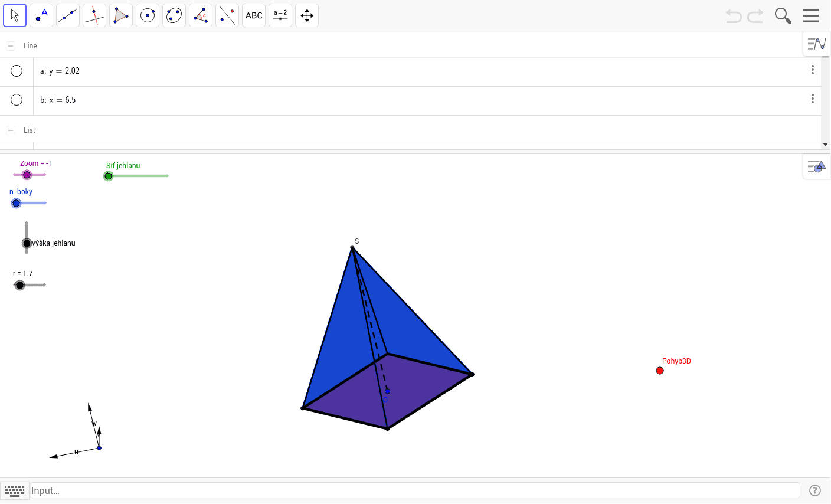Select the Move arrow tool

coord(15,15)
